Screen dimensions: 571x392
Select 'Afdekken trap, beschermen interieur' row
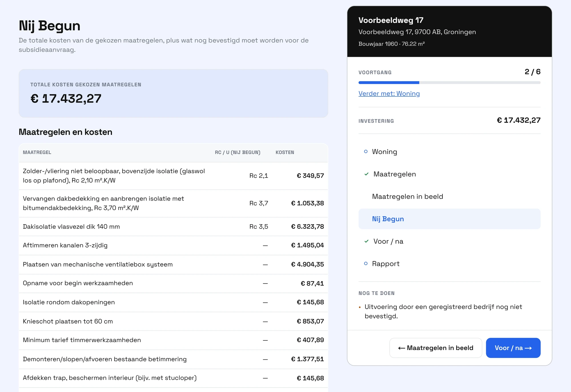pyautogui.click(x=173, y=378)
